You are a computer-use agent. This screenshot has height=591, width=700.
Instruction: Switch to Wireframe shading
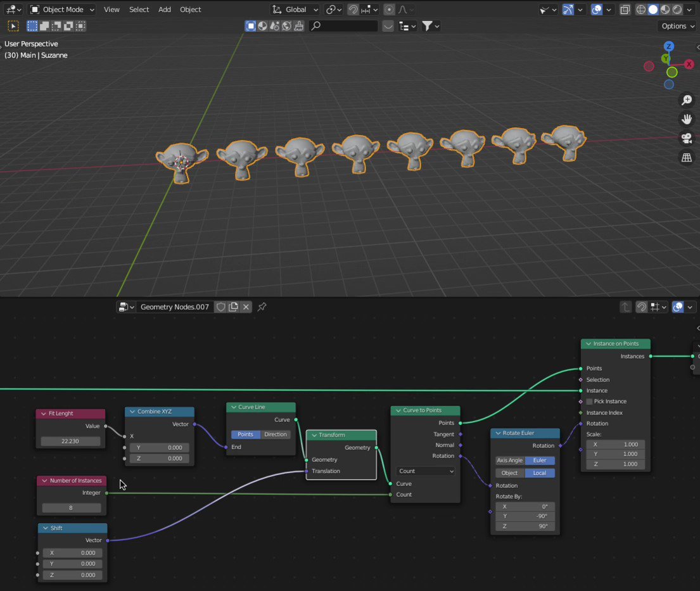point(640,10)
